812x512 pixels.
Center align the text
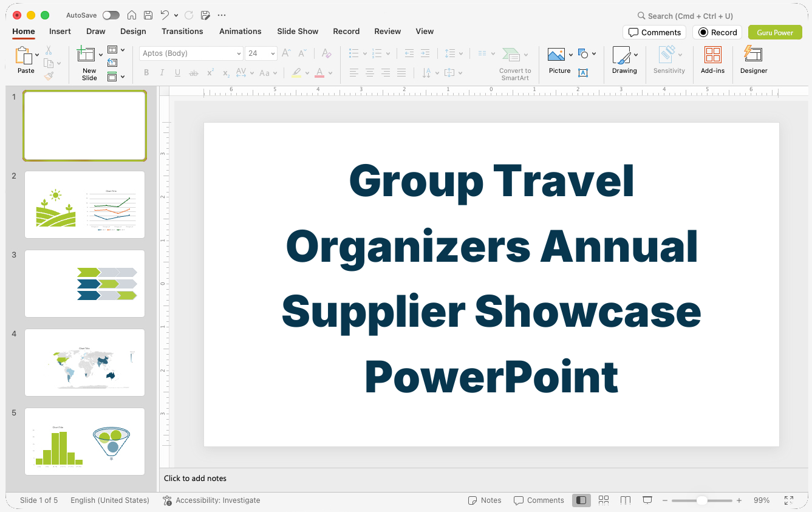370,73
